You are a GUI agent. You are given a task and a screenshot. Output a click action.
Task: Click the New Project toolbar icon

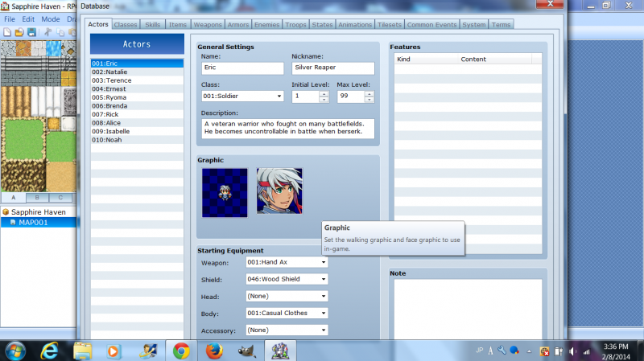(7, 31)
